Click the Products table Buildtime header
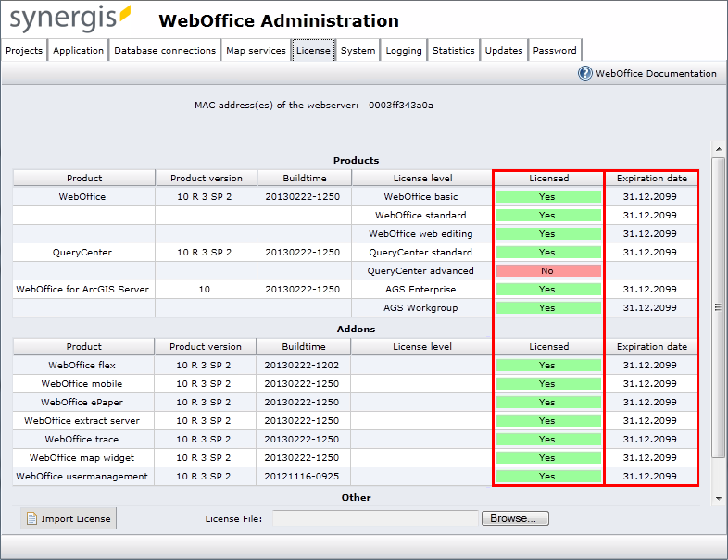This screenshot has width=728, height=560. [305, 178]
